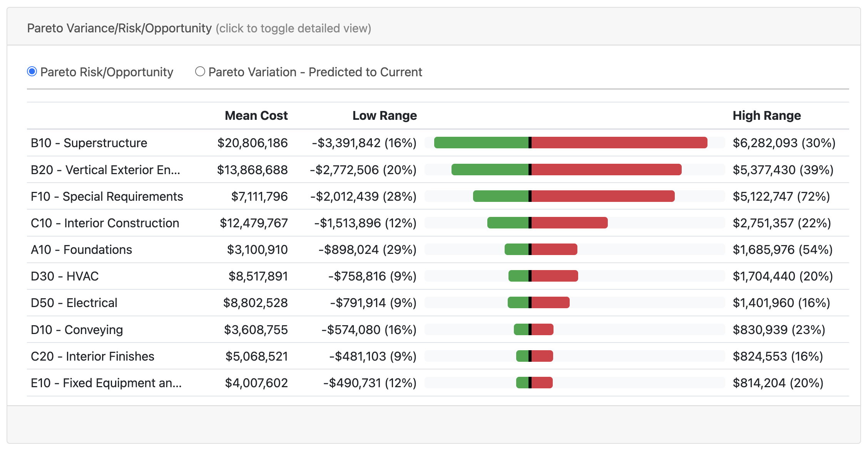This screenshot has height=450, width=868.
Task: Click the B20 mean cost $13,868,688
Action: click(252, 170)
